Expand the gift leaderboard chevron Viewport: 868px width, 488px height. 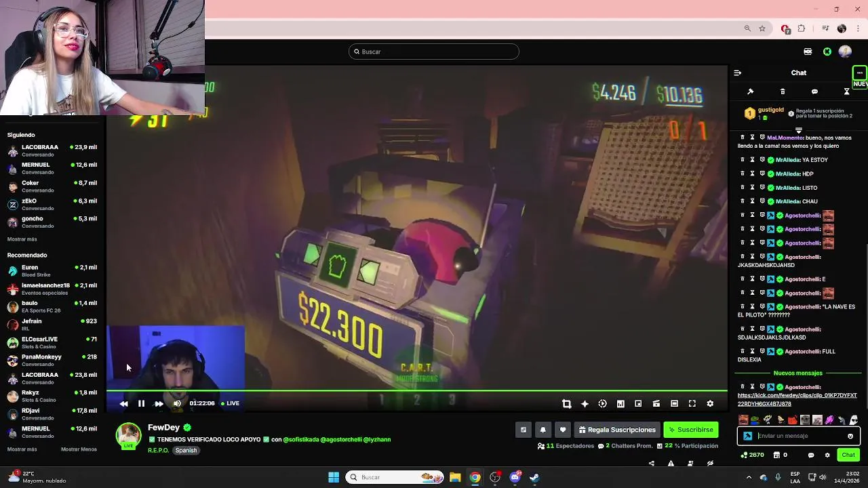point(798,130)
